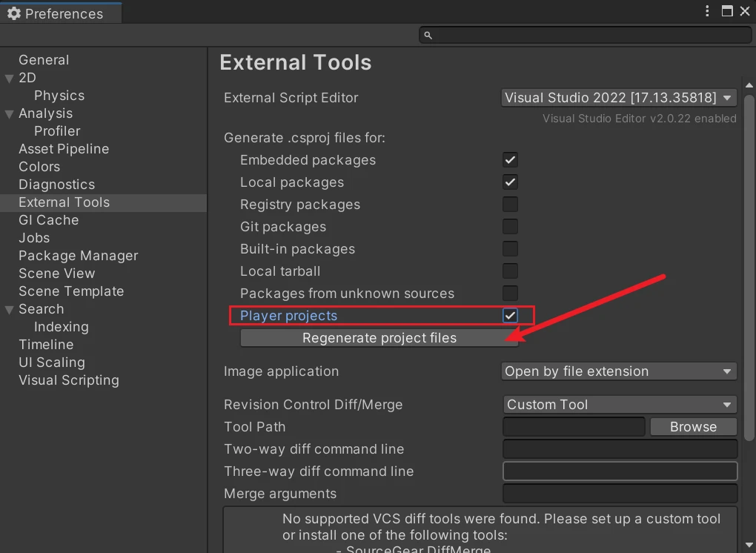Click Regenerate project files button
Screen dimensions: 756x553
(x=379, y=338)
